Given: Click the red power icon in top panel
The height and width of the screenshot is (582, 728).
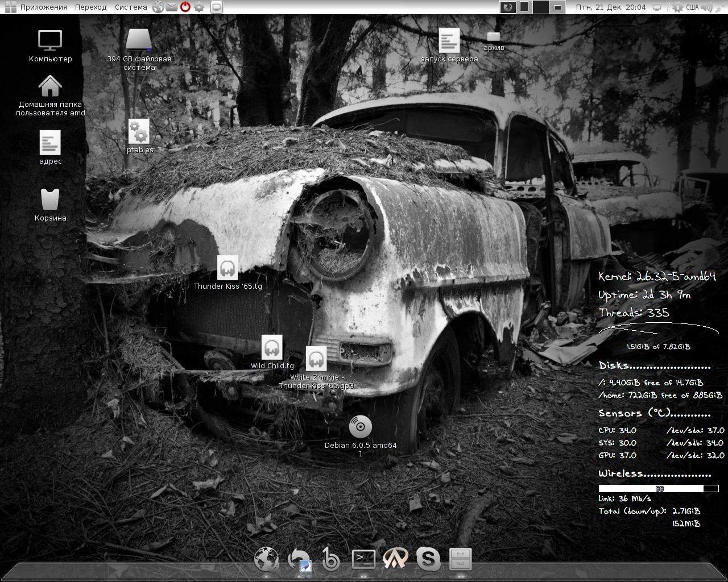Looking at the screenshot, I should (x=185, y=7).
